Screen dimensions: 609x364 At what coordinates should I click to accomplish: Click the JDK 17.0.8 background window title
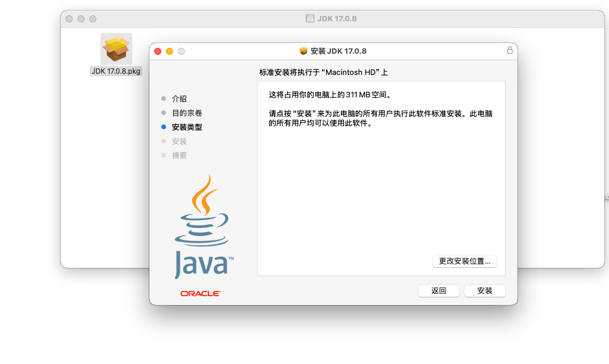tap(337, 18)
